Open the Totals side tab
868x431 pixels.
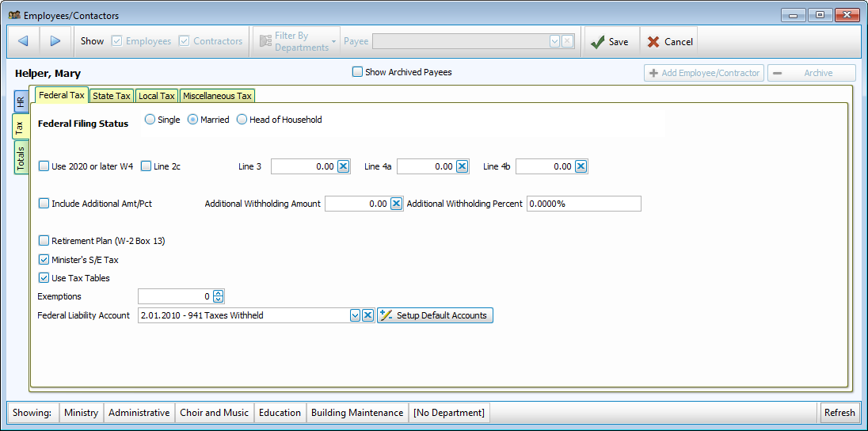pyautogui.click(x=21, y=158)
